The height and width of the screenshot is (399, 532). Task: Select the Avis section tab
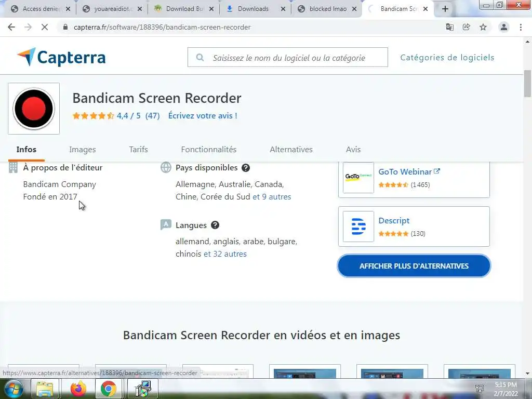(353, 150)
